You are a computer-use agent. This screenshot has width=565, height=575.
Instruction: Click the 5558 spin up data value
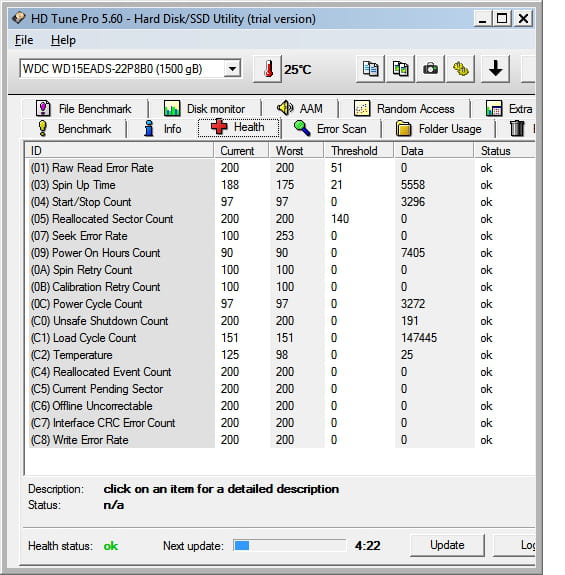(x=413, y=185)
